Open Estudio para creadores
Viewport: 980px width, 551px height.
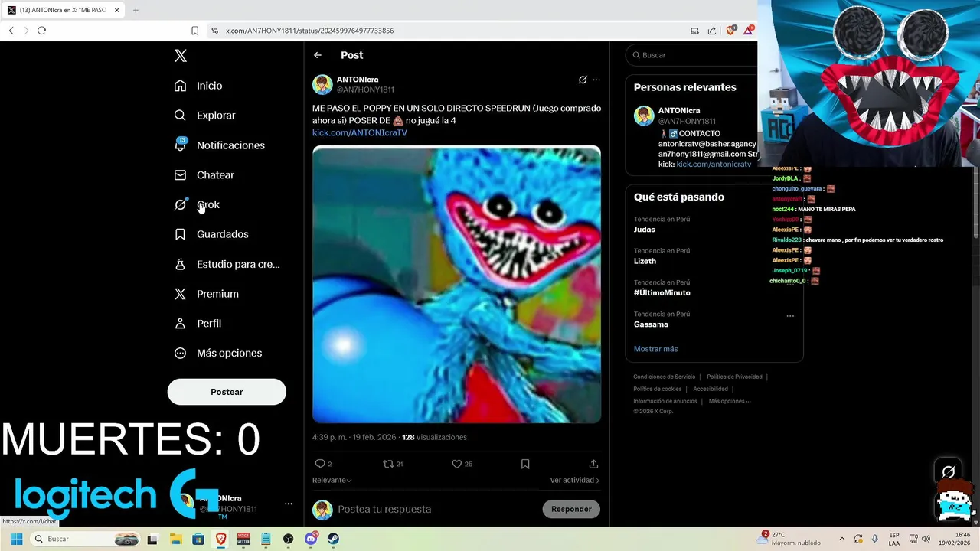click(x=227, y=264)
